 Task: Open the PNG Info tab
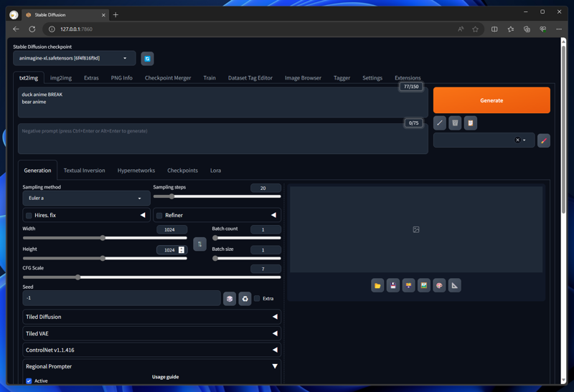121,78
